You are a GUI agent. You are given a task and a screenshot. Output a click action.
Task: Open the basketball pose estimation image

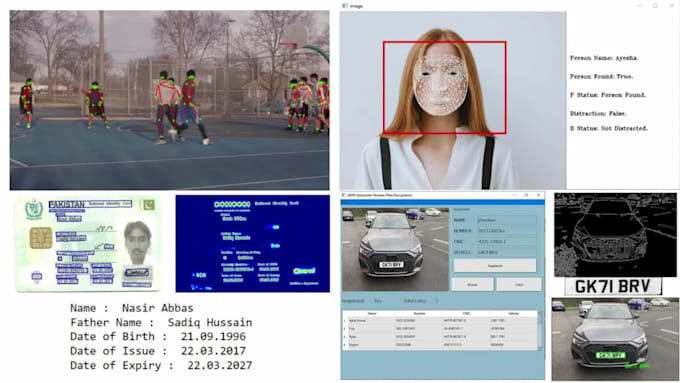pos(169,100)
